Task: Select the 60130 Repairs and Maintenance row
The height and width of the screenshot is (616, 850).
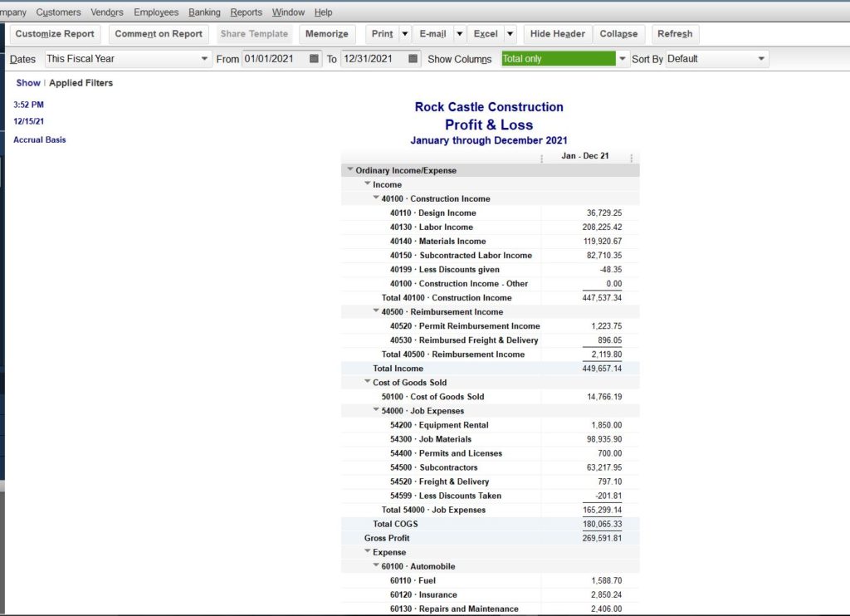Action: tap(490, 609)
